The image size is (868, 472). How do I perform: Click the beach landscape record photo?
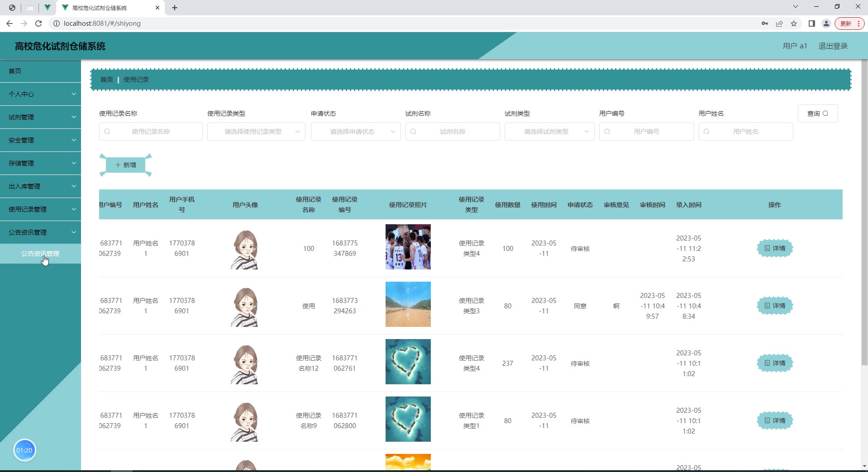coord(408,304)
